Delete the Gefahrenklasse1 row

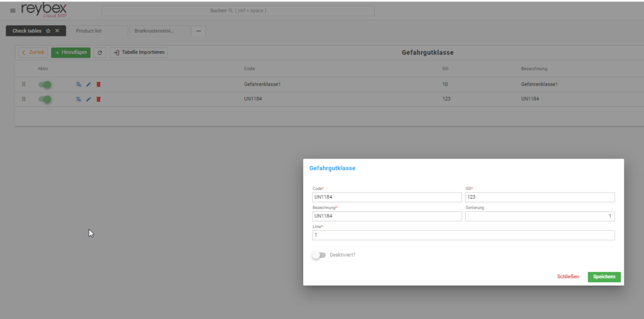[x=99, y=85]
